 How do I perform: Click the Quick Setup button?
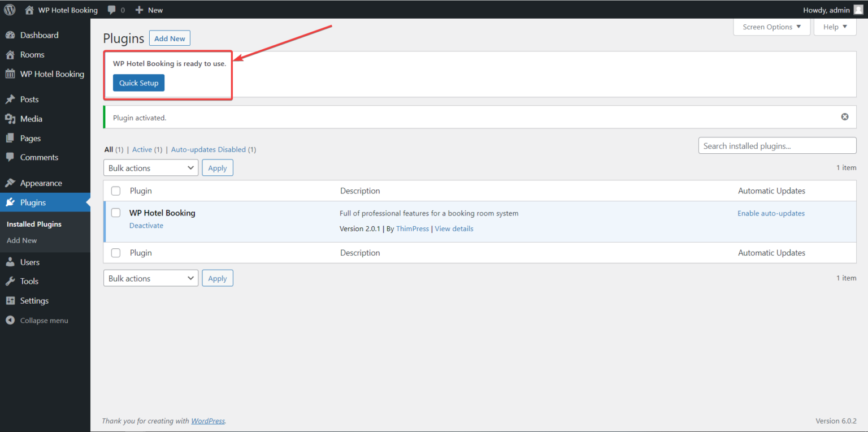[138, 83]
